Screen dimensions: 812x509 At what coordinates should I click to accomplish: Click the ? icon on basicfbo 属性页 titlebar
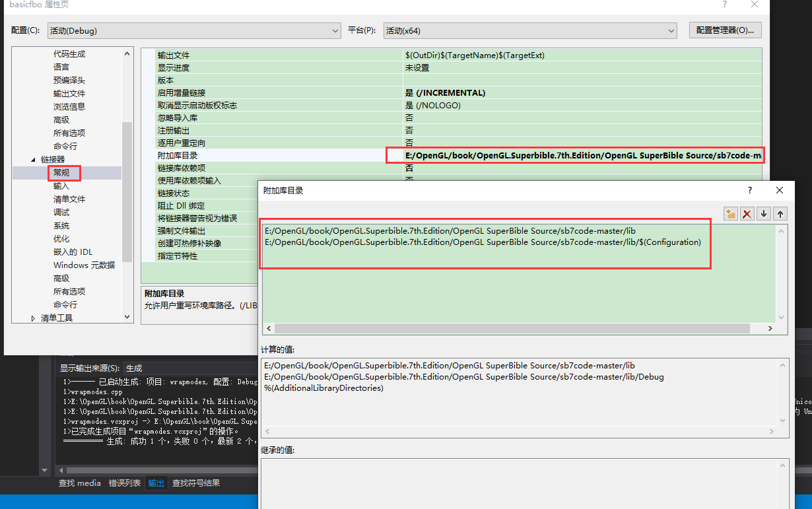[724, 5]
